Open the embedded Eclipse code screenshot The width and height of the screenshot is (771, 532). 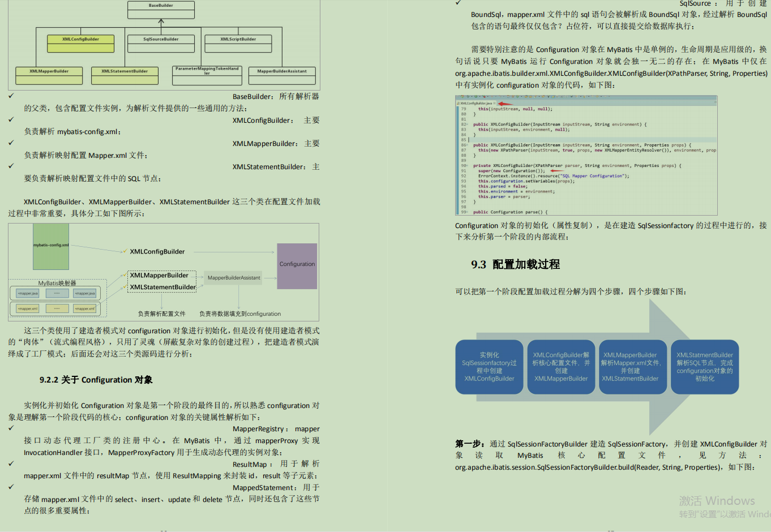(586, 156)
